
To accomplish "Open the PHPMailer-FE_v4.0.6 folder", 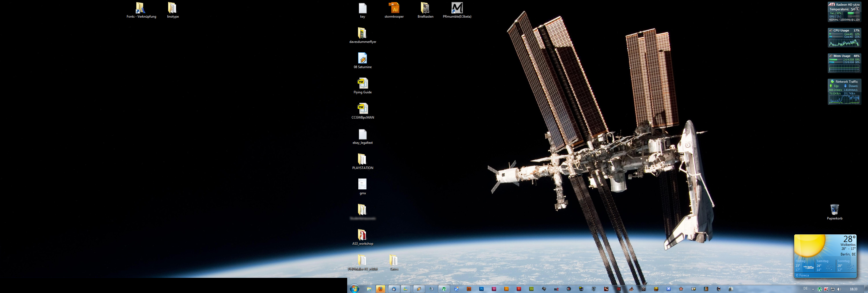I will coord(363,263).
